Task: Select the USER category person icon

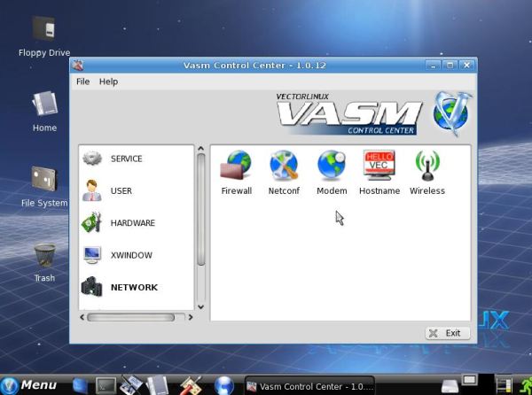Action: 92,190
